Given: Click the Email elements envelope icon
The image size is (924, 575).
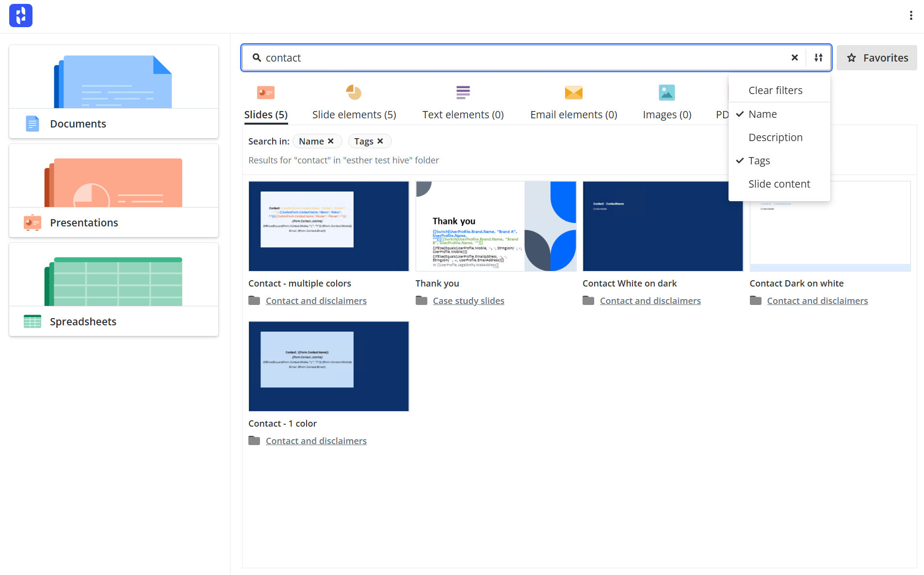Looking at the screenshot, I should [x=573, y=92].
